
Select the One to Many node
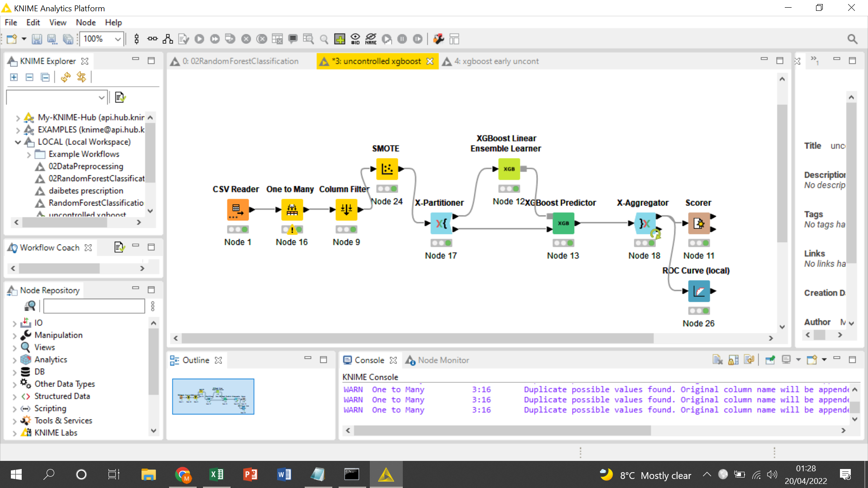292,210
